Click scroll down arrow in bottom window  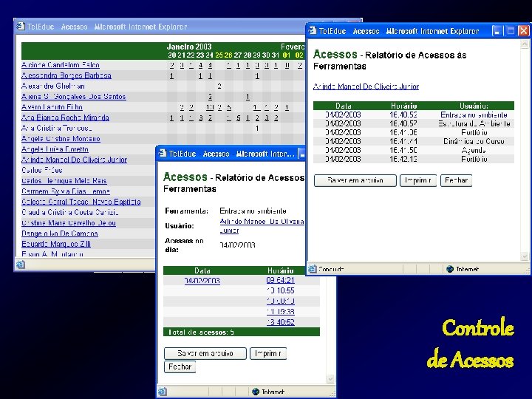click(330, 378)
